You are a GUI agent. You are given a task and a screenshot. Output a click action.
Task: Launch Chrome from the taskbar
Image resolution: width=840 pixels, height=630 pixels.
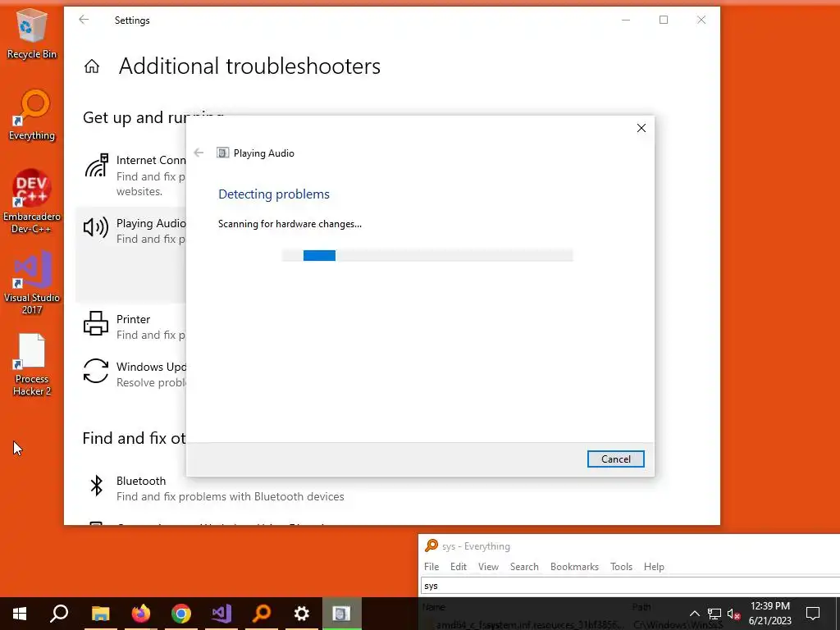181,614
